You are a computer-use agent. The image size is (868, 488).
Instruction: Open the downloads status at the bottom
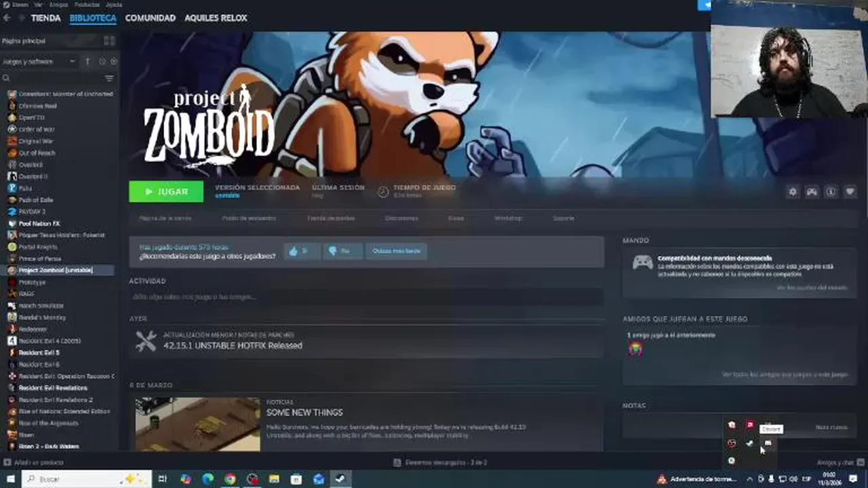click(x=440, y=462)
